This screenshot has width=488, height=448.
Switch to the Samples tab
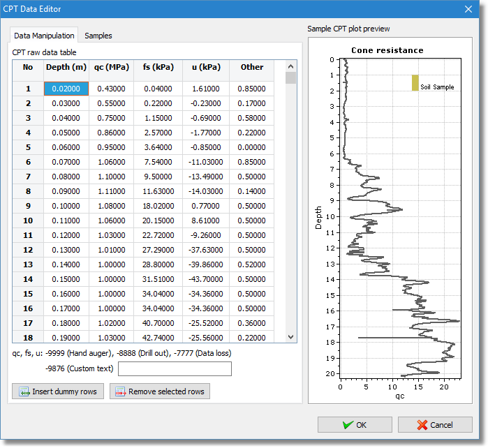point(98,36)
